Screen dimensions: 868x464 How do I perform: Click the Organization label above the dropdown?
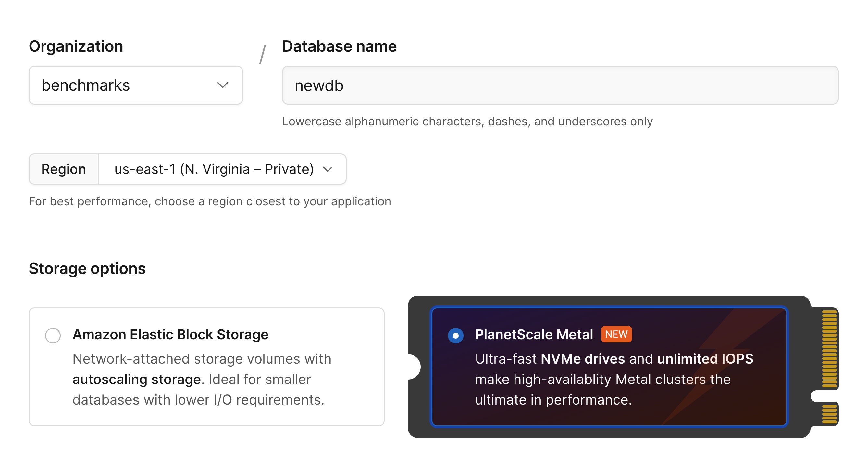(76, 46)
